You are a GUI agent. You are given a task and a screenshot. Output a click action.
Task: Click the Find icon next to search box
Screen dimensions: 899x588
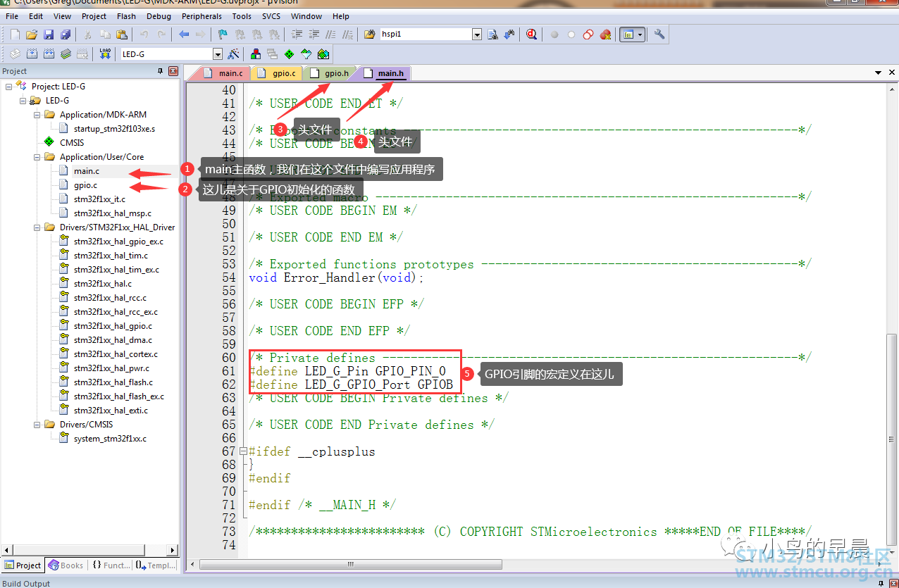(x=493, y=34)
